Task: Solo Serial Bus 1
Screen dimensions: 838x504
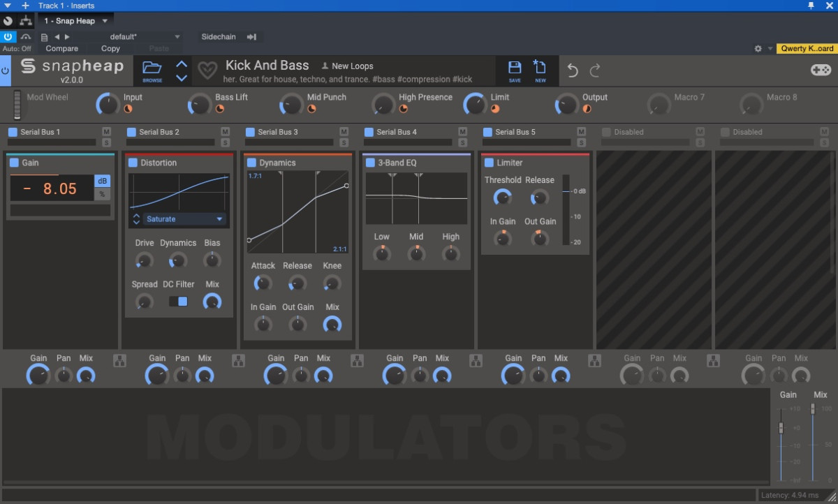Action: point(107,142)
